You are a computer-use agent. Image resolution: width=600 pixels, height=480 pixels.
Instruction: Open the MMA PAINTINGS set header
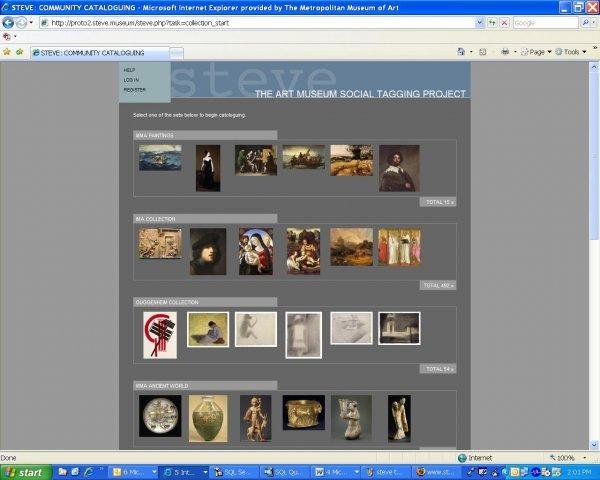[x=205, y=135]
